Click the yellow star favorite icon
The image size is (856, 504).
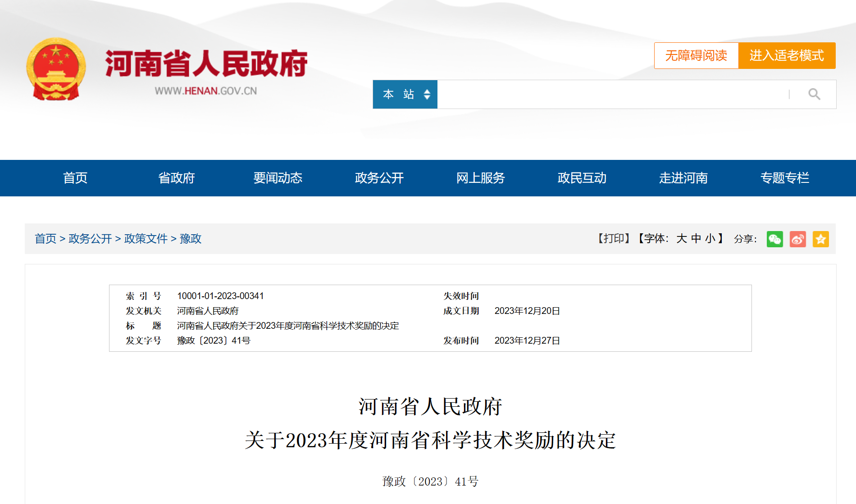tap(821, 239)
